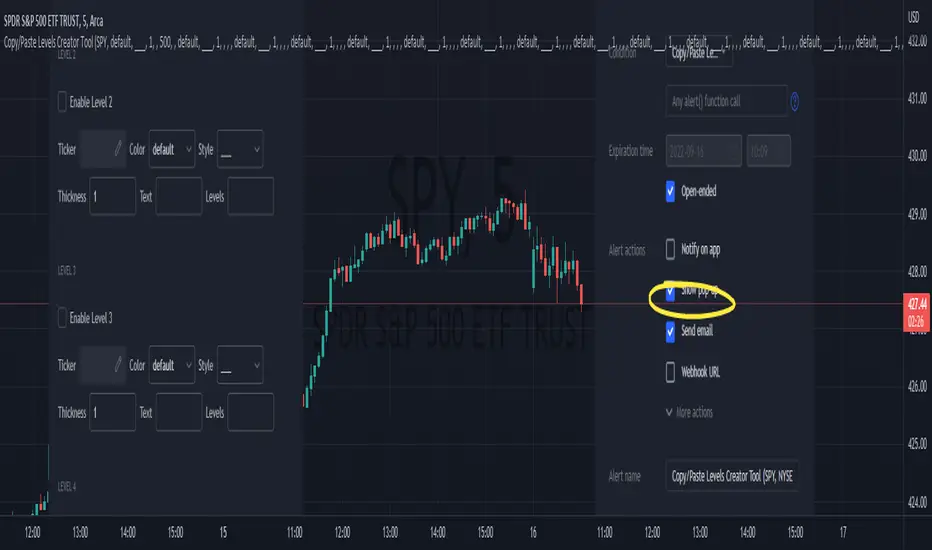Viewport: 932px width, 550px height.
Task: Uncheck the Open-ended expiration option
Action: point(672,190)
